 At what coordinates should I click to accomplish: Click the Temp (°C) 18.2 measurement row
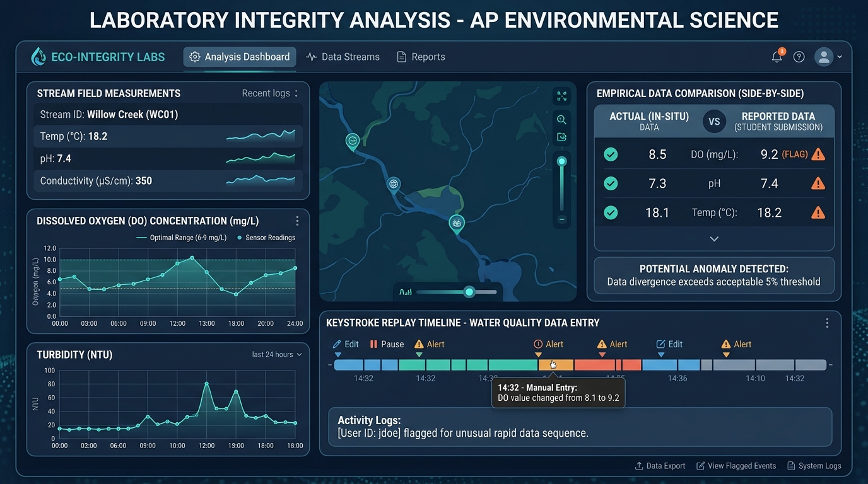[x=168, y=136]
